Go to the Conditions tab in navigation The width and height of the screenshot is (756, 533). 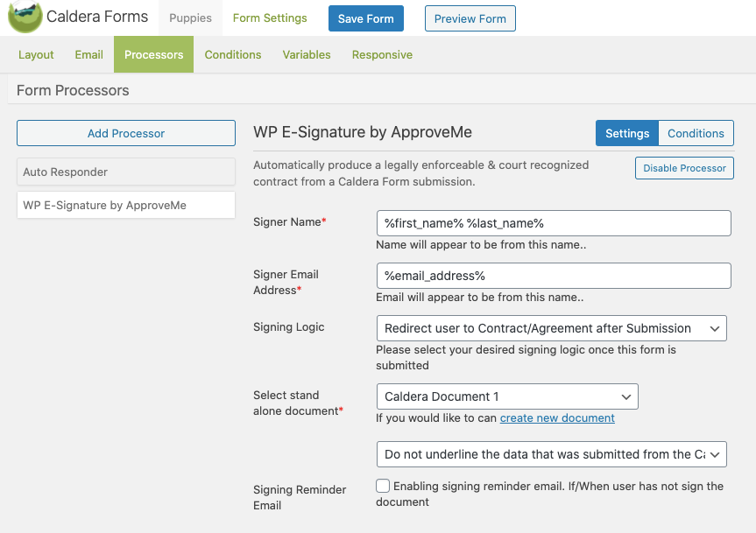pos(233,54)
